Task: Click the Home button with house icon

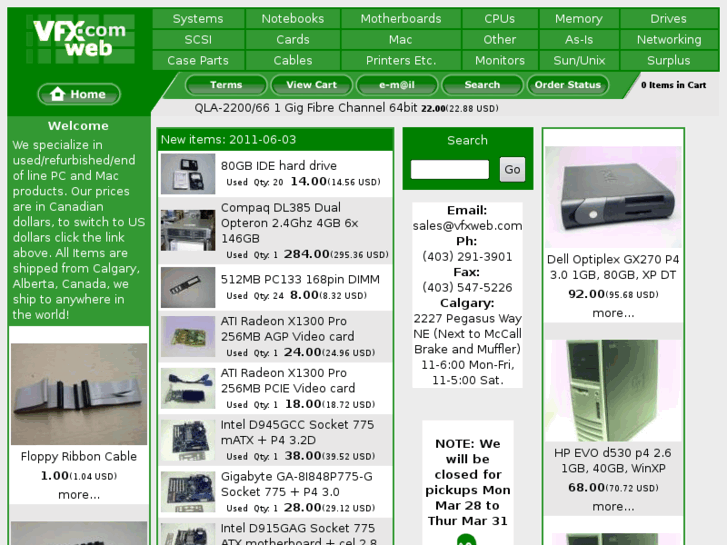Action: point(79,94)
